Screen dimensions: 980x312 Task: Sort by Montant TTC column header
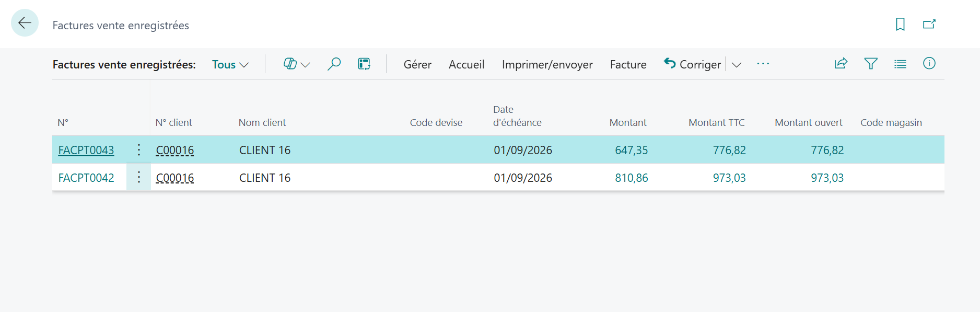(x=717, y=123)
